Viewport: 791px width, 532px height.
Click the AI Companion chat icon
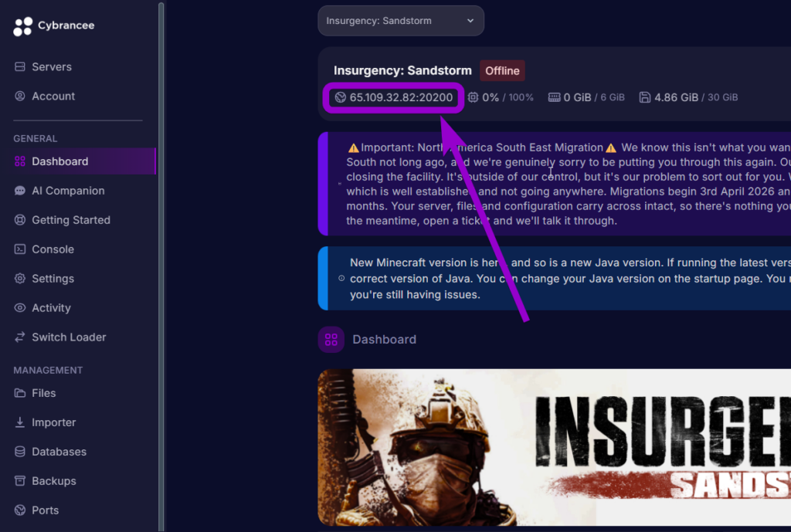[x=19, y=191]
